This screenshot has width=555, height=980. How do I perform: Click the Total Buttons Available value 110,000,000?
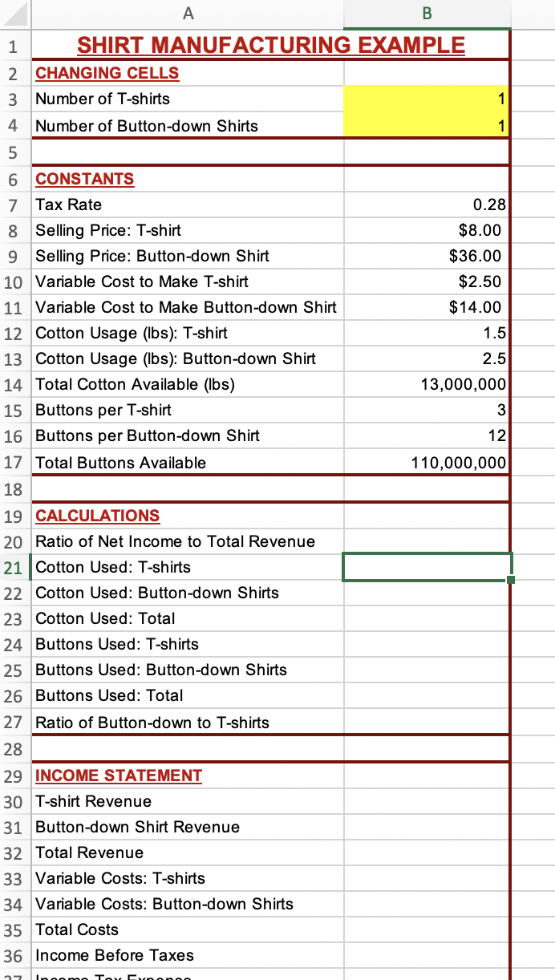(x=427, y=463)
